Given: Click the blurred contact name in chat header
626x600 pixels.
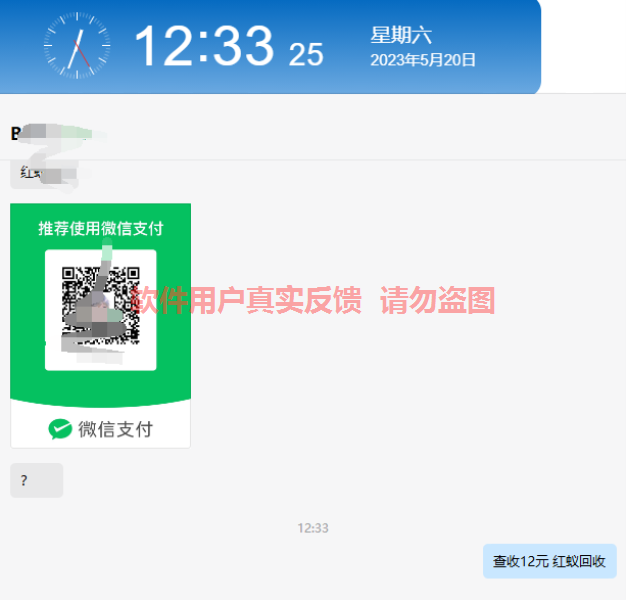Looking at the screenshot, I should 56,134.
